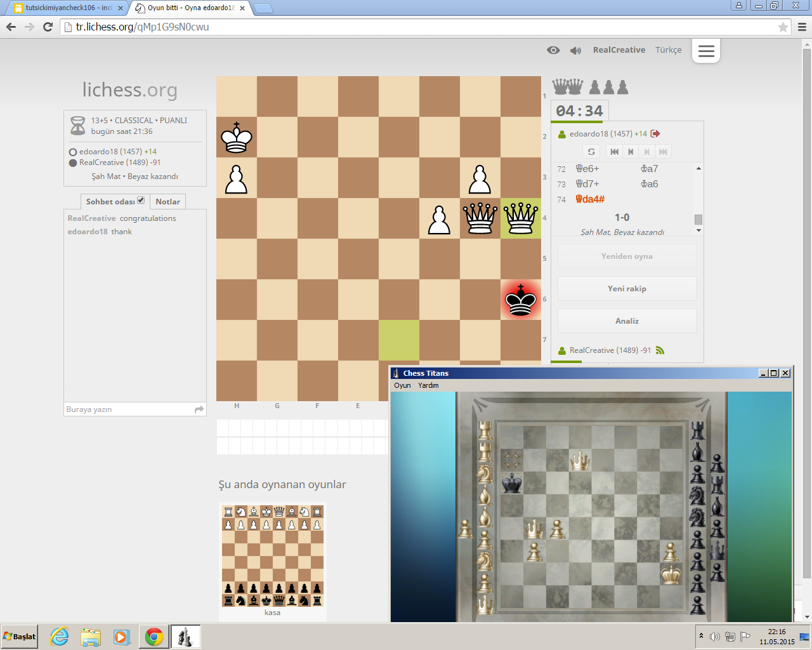Click the eye spectator icon in header
Image resolution: width=812 pixels, height=650 pixels.
pos(553,50)
